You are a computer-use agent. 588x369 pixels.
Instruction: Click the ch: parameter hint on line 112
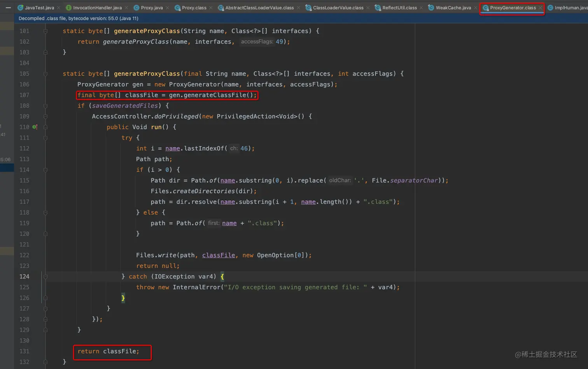(234, 148)
